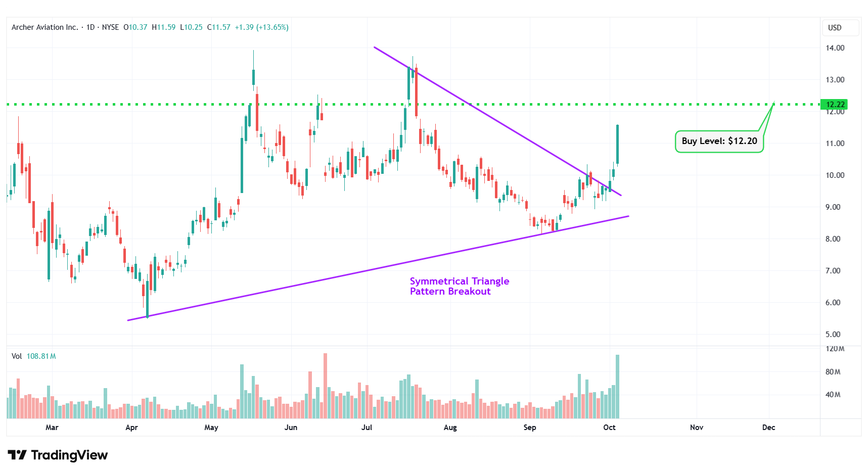Viewport: 868px width, 474px height.
Task: Click the NYSE exchange label
Action: [110, 27]
